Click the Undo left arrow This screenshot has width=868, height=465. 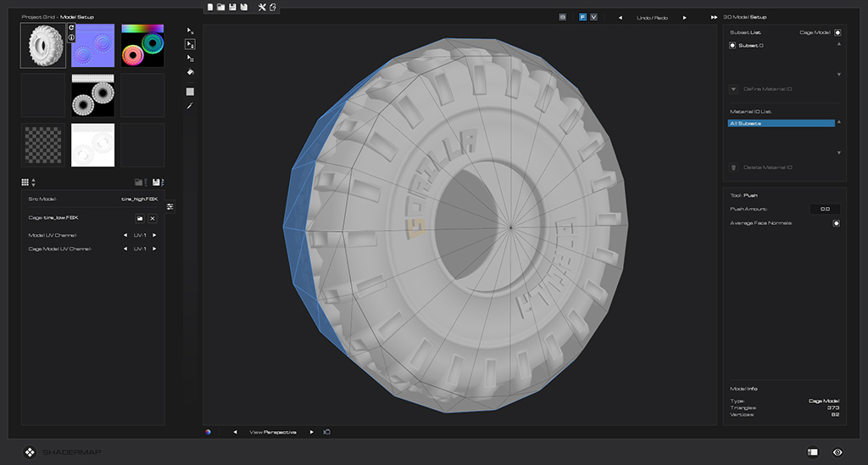(x=620, y=18)
